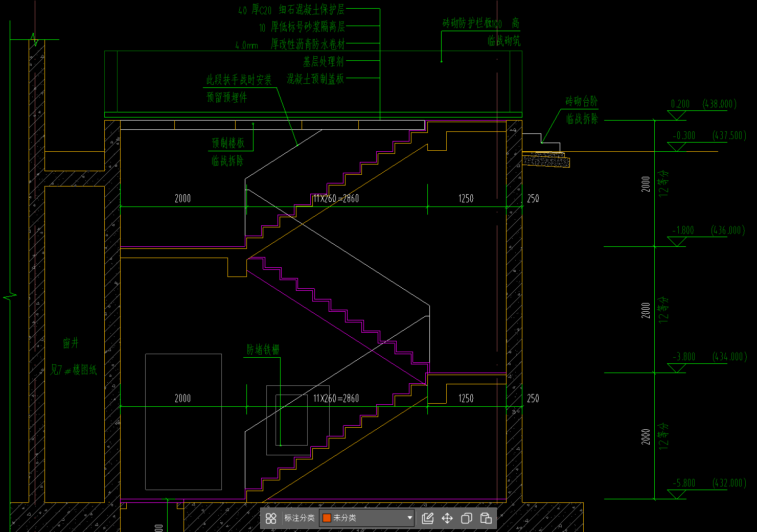Click the 此段扶手战时安装 note
This screenshot has width=757, height=532.
(239, 80)
